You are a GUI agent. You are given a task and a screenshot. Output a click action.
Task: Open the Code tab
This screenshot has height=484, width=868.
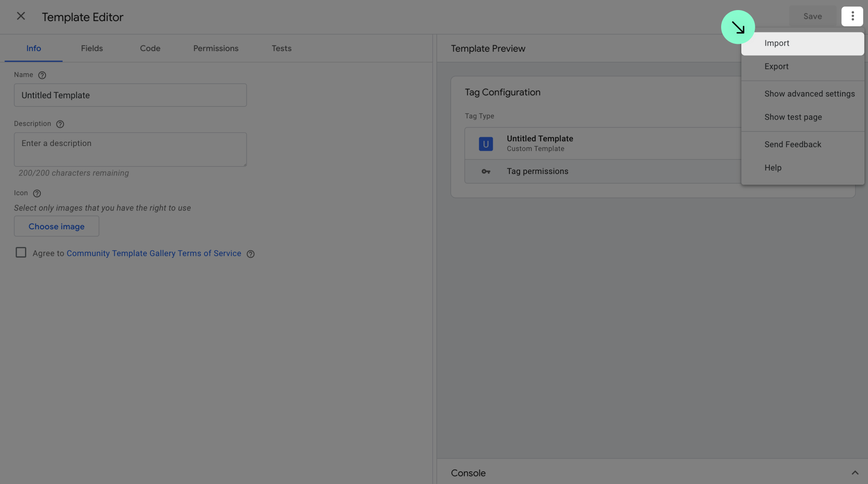coord(150,48)
